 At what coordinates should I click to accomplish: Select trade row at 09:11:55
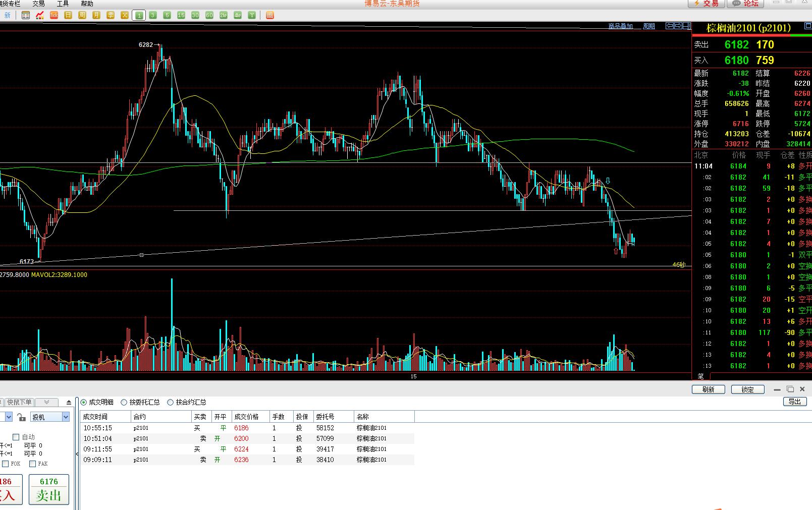click(247, 449)
